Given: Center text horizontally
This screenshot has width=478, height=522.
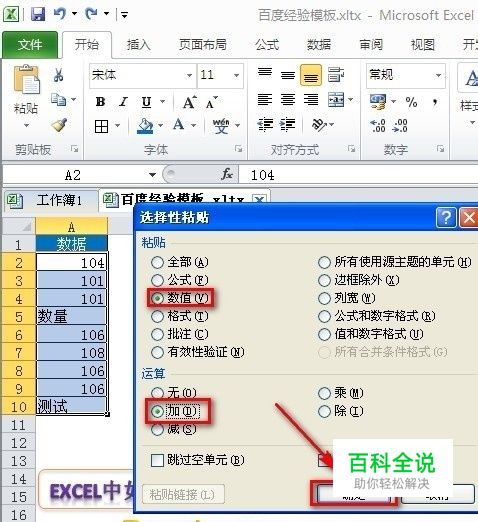Looking at the screenshot, I should click(288, 99).
